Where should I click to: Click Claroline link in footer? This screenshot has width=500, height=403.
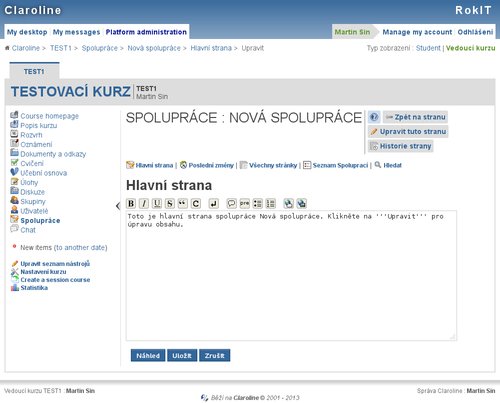[246, 398]
